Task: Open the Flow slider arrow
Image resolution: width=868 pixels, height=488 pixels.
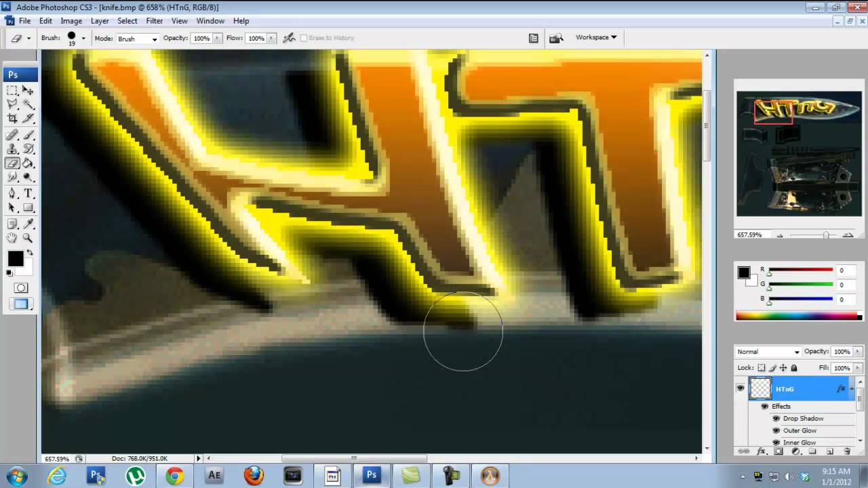Action: coord(272,39)
